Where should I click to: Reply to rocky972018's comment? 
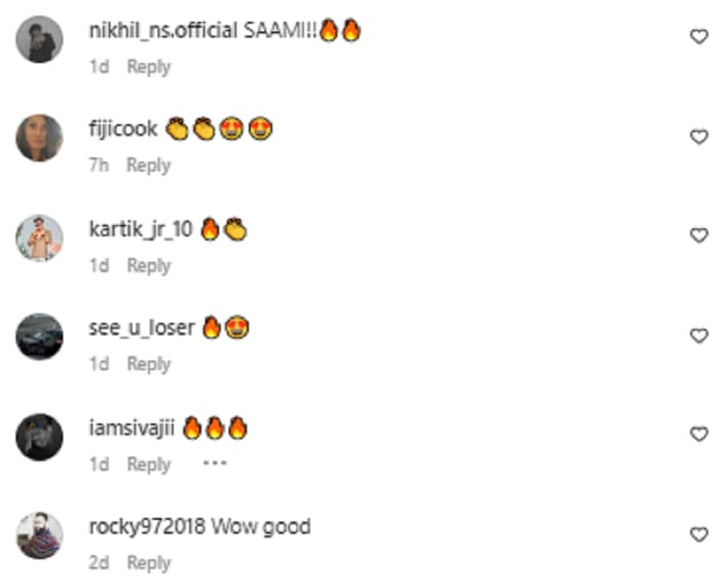coord(149,563)
